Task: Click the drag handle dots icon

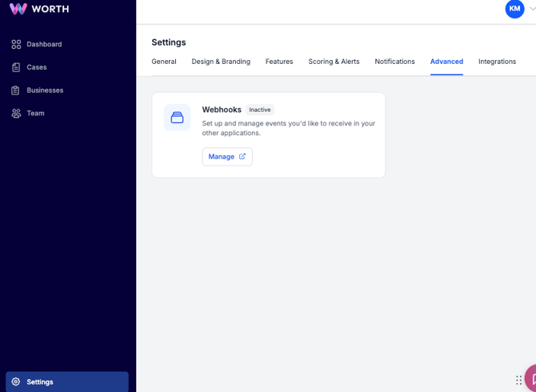Action: pos(518,380)
